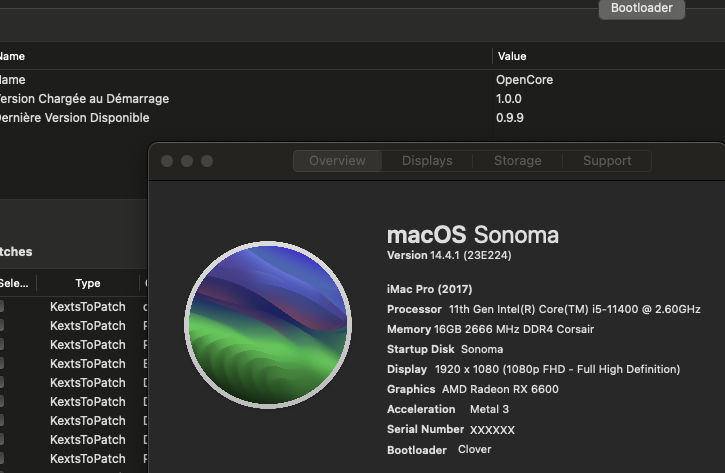
Task: Sort by the Type column header
Action: click(88, 283)
